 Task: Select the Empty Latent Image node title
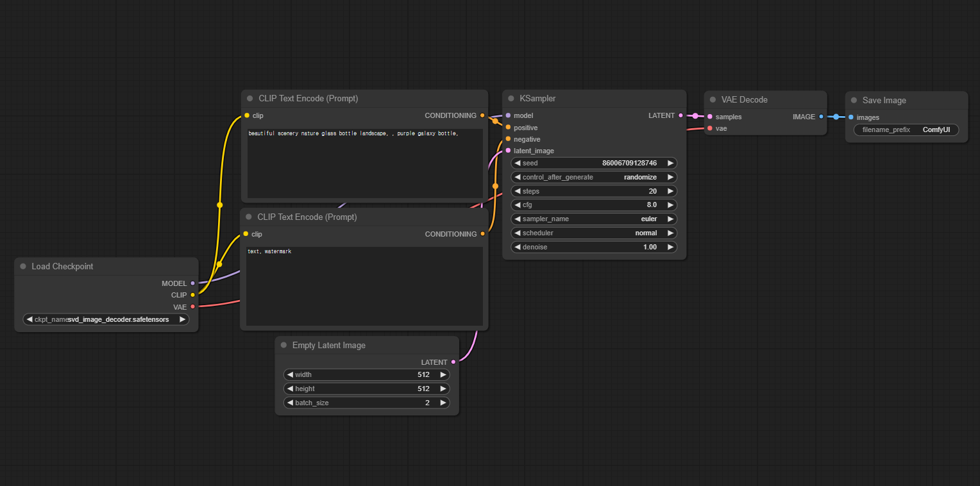329,345
